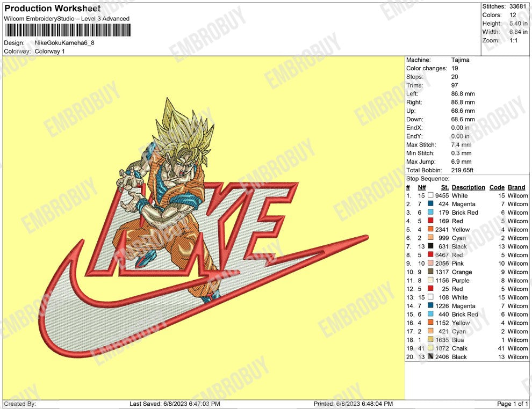This screenshot has width=532, height=409.
Task: Select the pale swatch beside 1072 Chalk
Action: pyautogui.click(x=430, y=348)
